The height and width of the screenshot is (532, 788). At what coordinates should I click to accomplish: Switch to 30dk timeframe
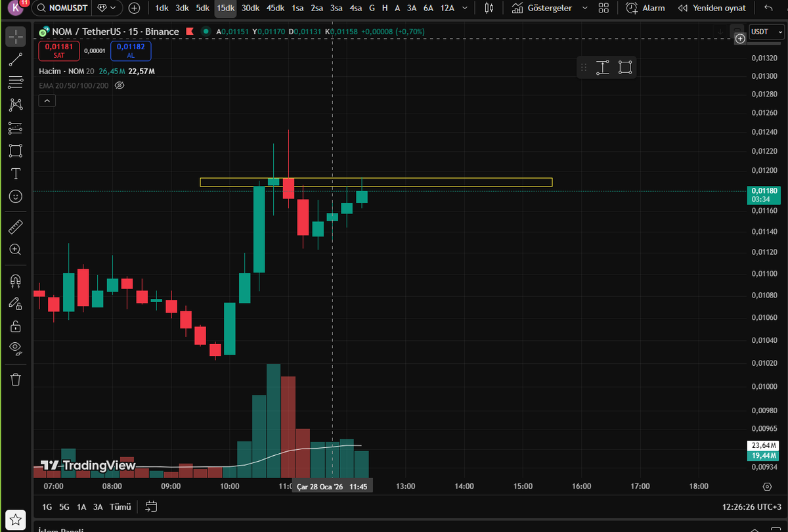pos(250,8)
